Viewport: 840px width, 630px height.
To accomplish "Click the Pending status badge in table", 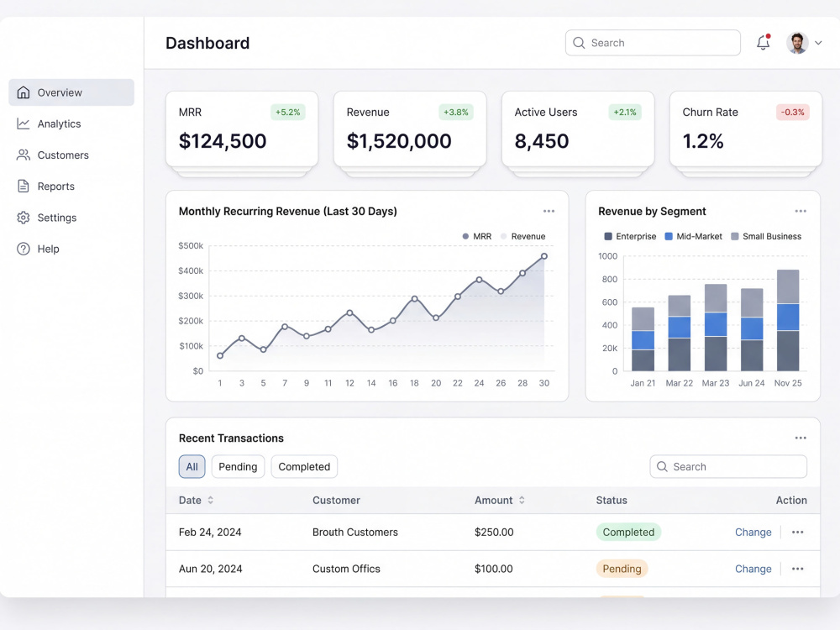I will [x=622, y=569].
